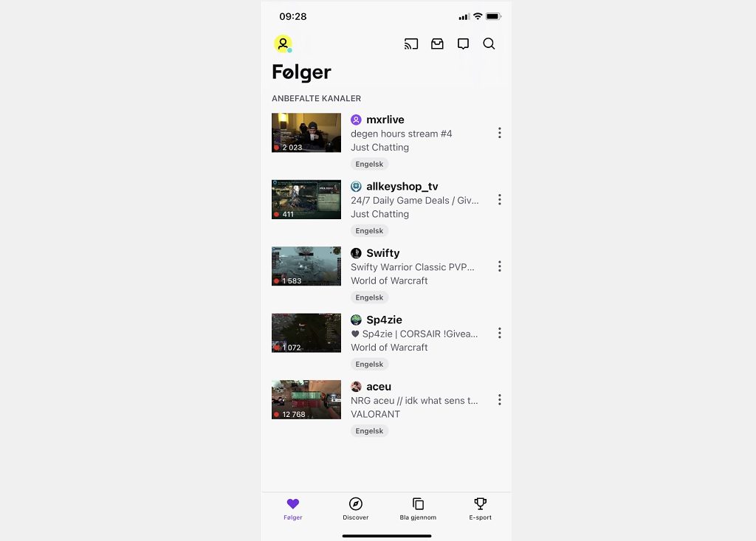Tap allkeyshop_tv channel avatar icon
The width and height of the screenshot is (756, 541).
(x=356, y=186)
